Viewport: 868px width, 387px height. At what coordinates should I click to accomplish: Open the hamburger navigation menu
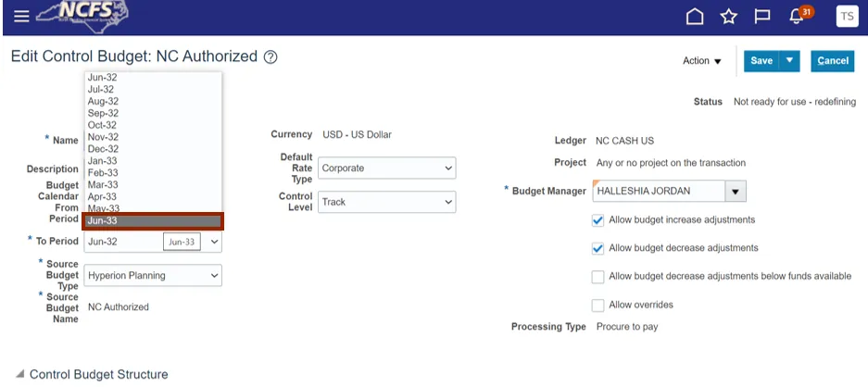click(x=20, y=17)
